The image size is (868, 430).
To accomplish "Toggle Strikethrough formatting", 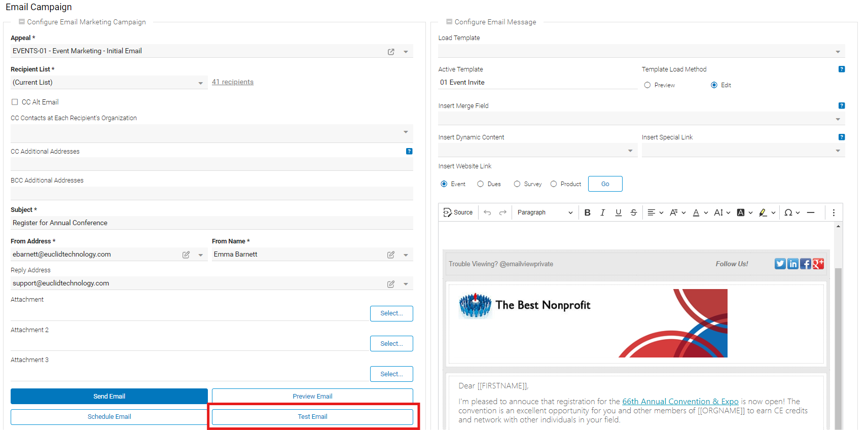I will tap(633, 212).
